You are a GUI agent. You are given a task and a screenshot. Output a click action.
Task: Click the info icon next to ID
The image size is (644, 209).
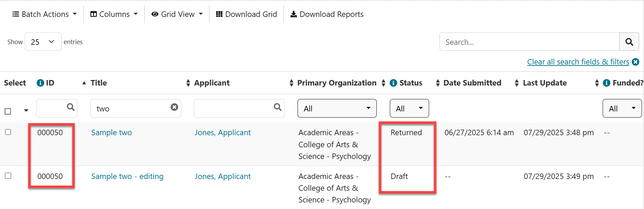pos(40,83)
